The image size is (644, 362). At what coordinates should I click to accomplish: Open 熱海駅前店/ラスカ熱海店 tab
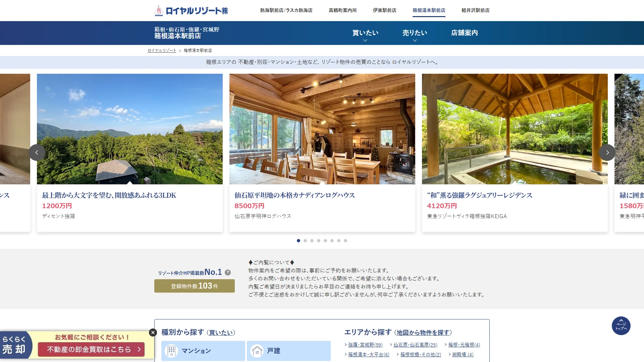tap(286, 10)
